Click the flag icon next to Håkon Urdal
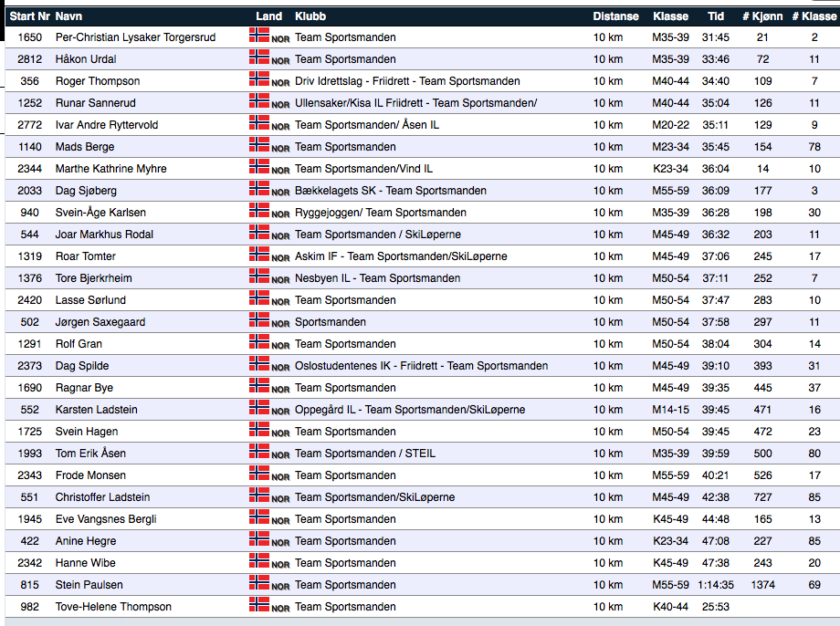The image size is (840, 626). pyautogui.click(x=259, y=57)
